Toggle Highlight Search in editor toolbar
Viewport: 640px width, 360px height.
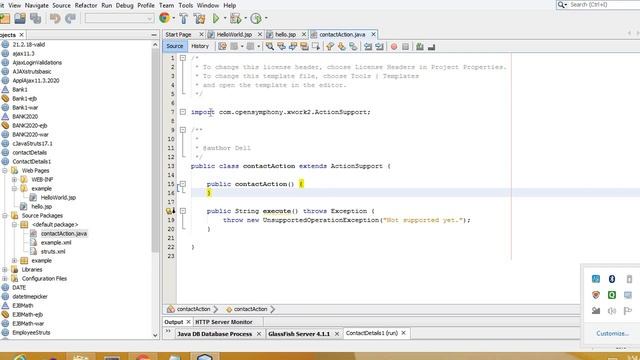[304, 47]
